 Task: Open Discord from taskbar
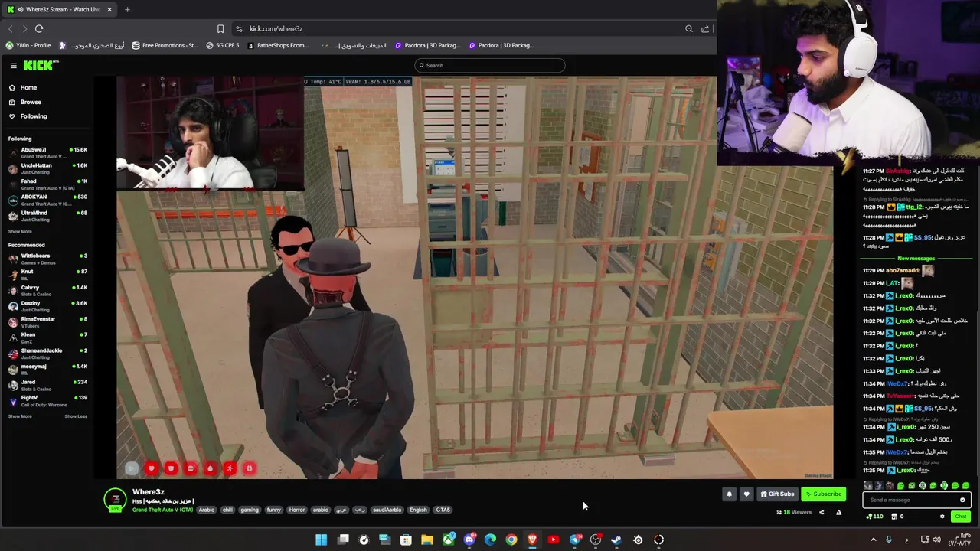click(469, 540)
